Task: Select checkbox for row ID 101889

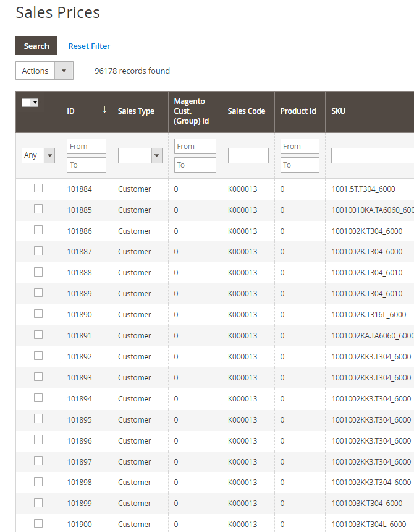Action: (38, 293)
